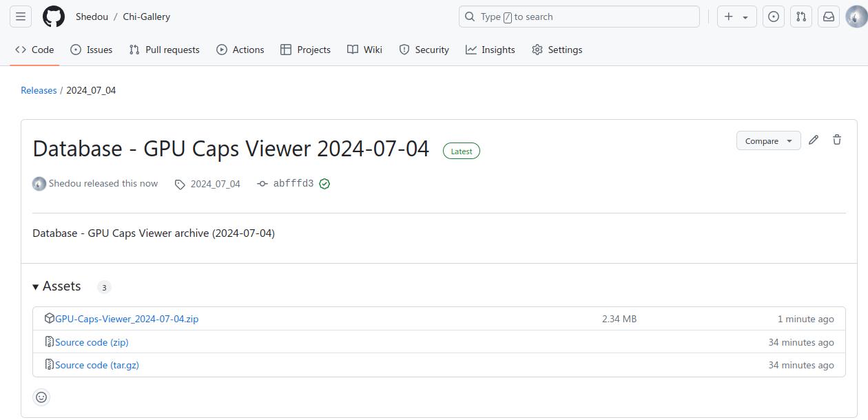Click Shedou's avatar beside the release note
The height and width of the screenshot is (420, 868).
click(x=39, y=184)
